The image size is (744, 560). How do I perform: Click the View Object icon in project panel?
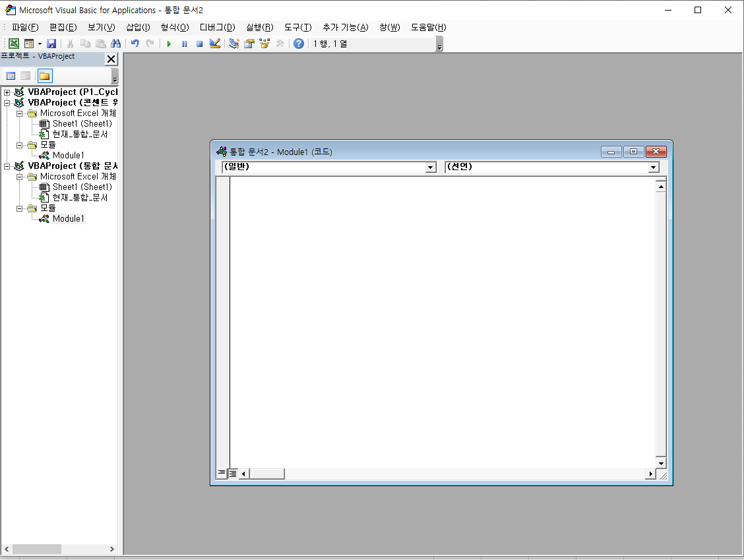point(26,76)
